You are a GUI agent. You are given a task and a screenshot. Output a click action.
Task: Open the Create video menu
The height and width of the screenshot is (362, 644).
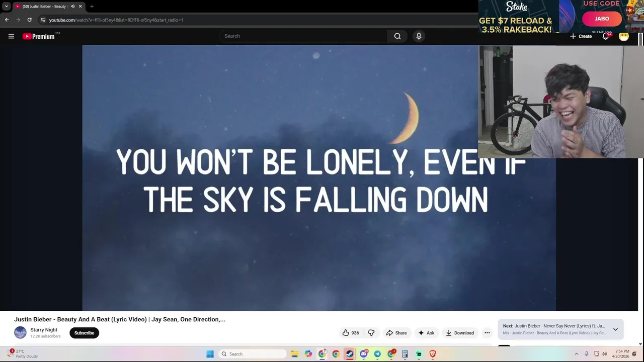(581, 36)
